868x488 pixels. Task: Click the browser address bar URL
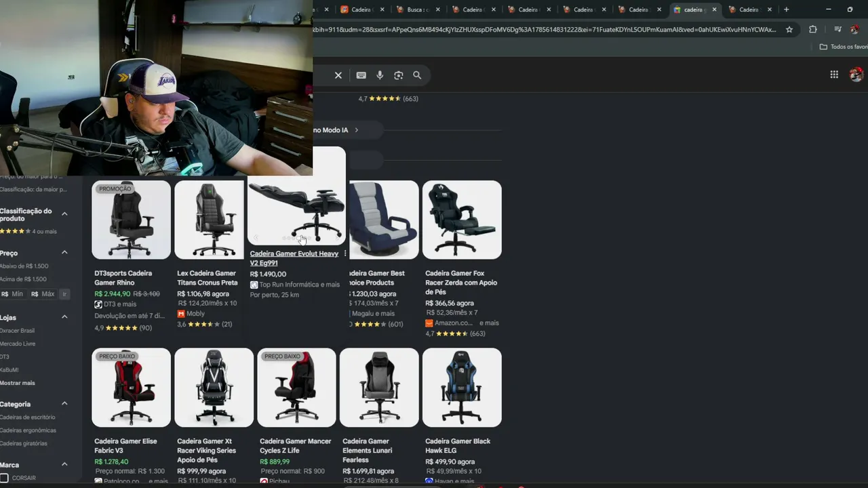click(546, 30)
